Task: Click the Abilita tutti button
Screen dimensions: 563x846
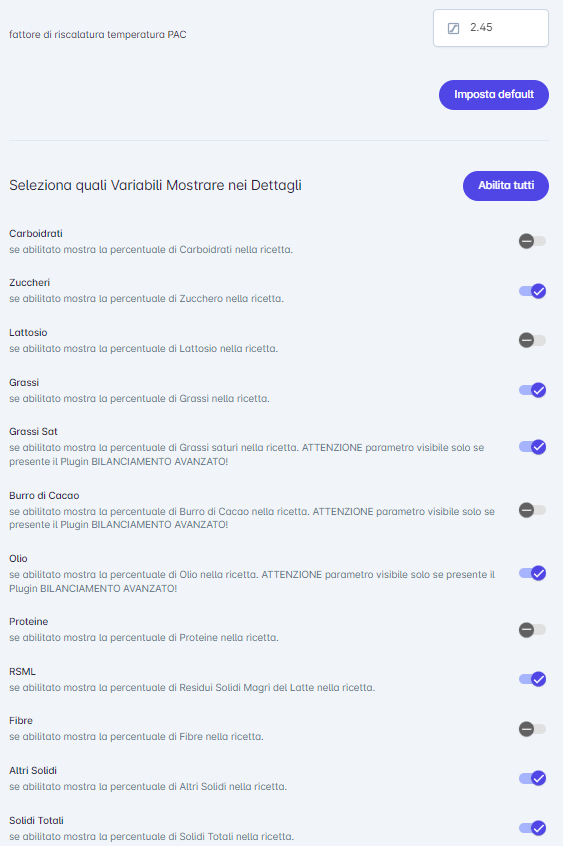Action: (x=506, y=186)
